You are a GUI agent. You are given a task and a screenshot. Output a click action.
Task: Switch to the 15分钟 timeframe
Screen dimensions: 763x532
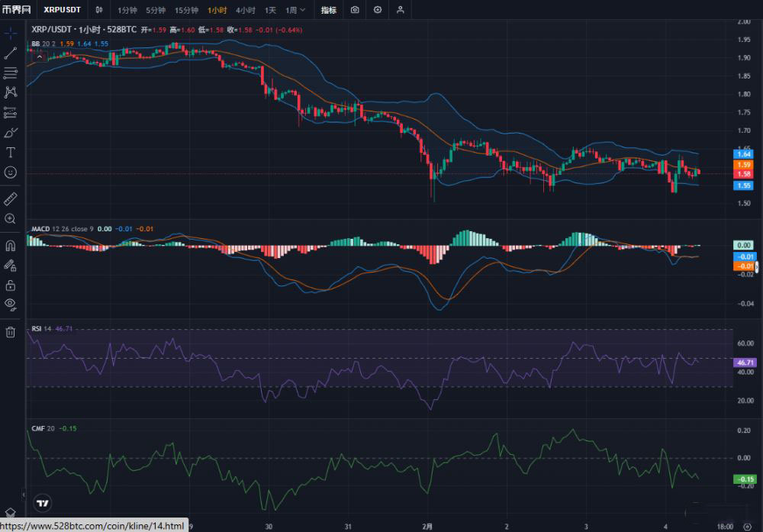[x=188, y=10]
